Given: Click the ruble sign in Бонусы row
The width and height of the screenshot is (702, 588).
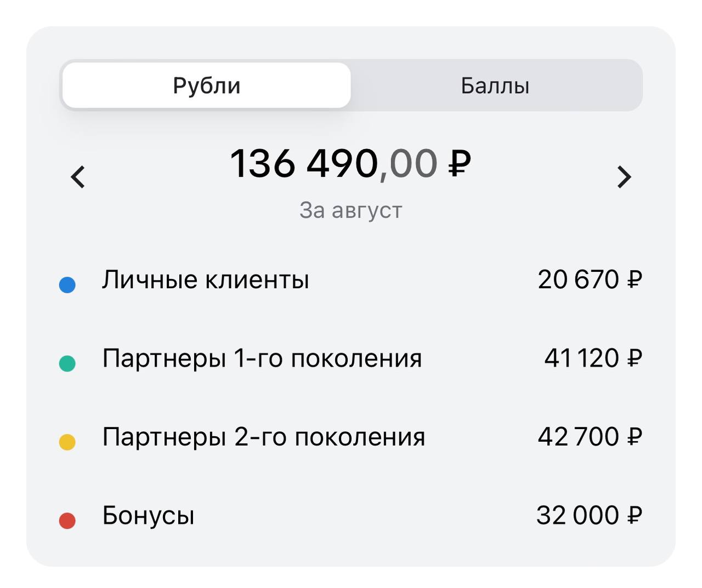Looking at the screenshot, I should pyautogui.click(x=634, y=515).
